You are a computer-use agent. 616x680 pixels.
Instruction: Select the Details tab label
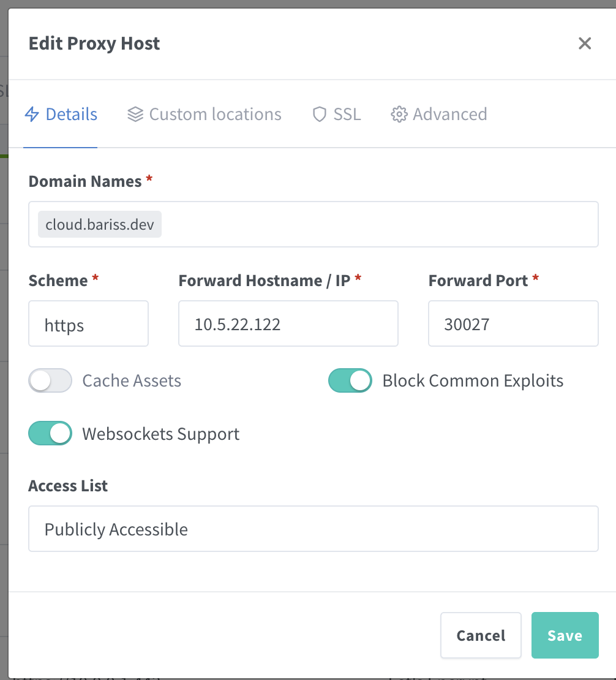tap(72, 115)
